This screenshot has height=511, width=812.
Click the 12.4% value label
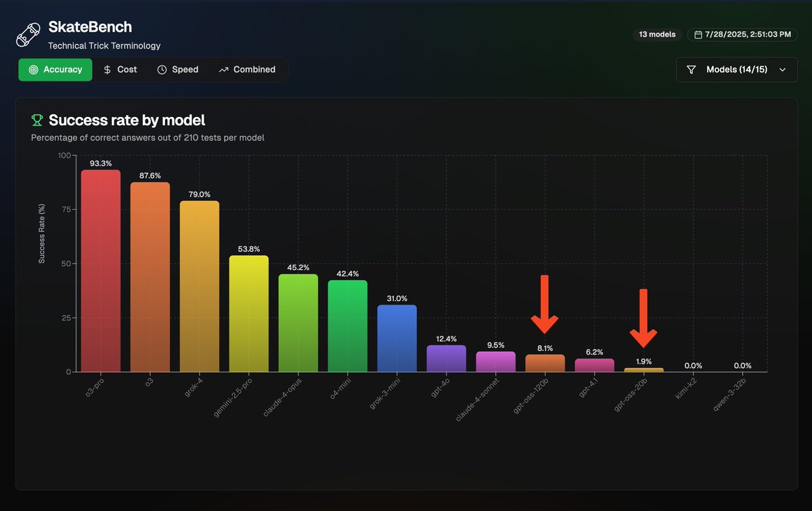(x=447, y=338)
